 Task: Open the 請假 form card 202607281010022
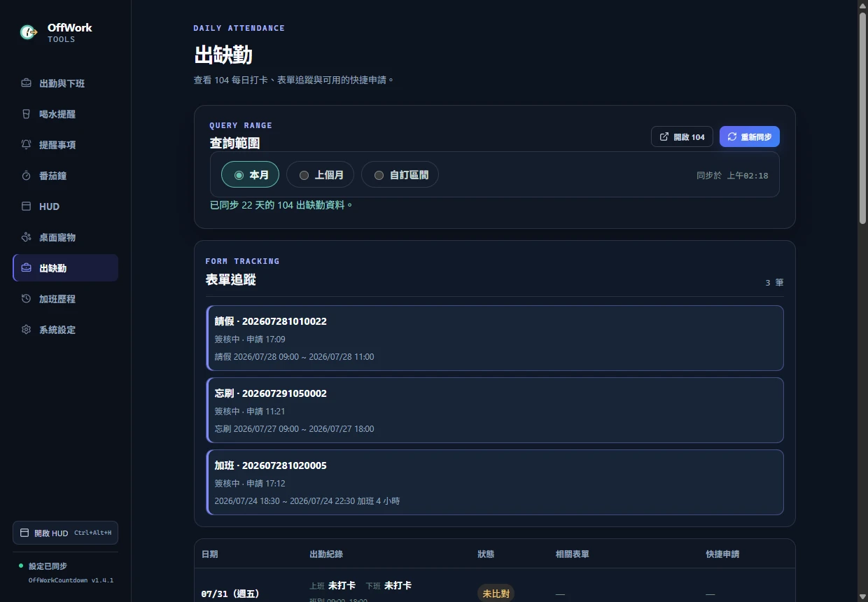(x=495, y=338)
